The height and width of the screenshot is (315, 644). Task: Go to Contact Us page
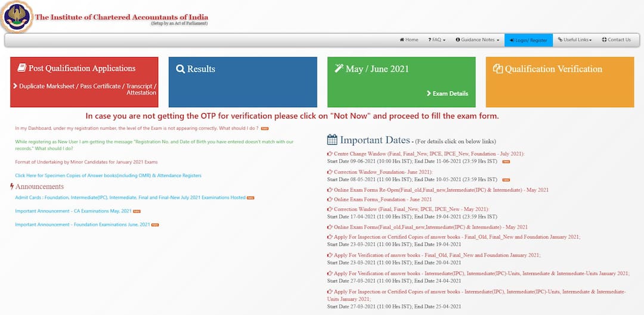[x=619, y=40]
